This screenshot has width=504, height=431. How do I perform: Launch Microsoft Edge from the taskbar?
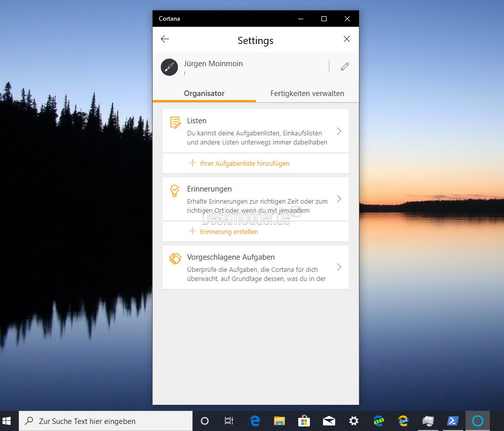coord(255,421)
